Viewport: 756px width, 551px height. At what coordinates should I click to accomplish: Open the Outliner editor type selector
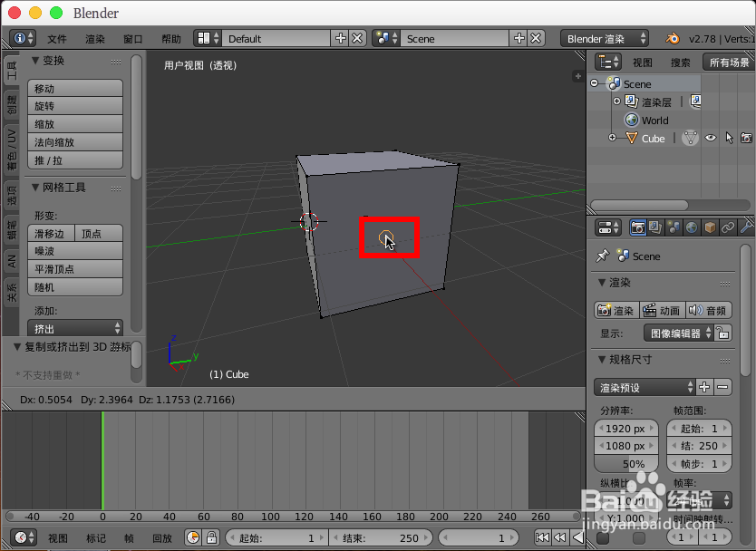[608, 63]
